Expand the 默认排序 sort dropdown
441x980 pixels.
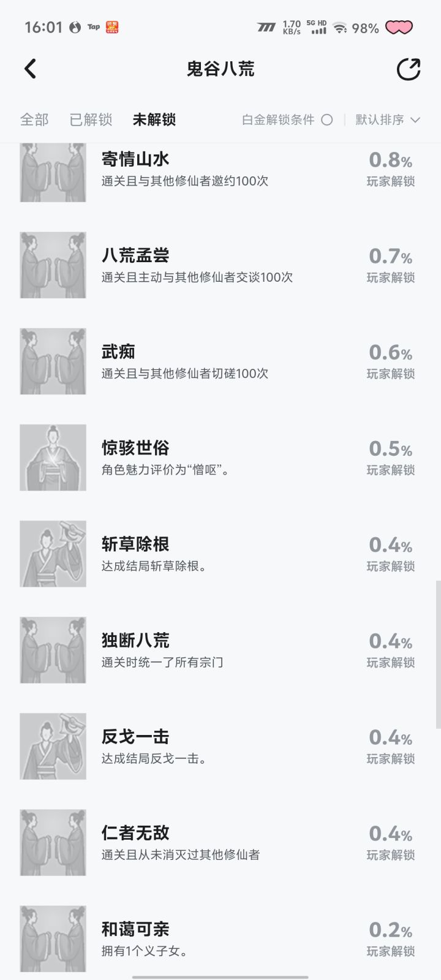point(388,119)
